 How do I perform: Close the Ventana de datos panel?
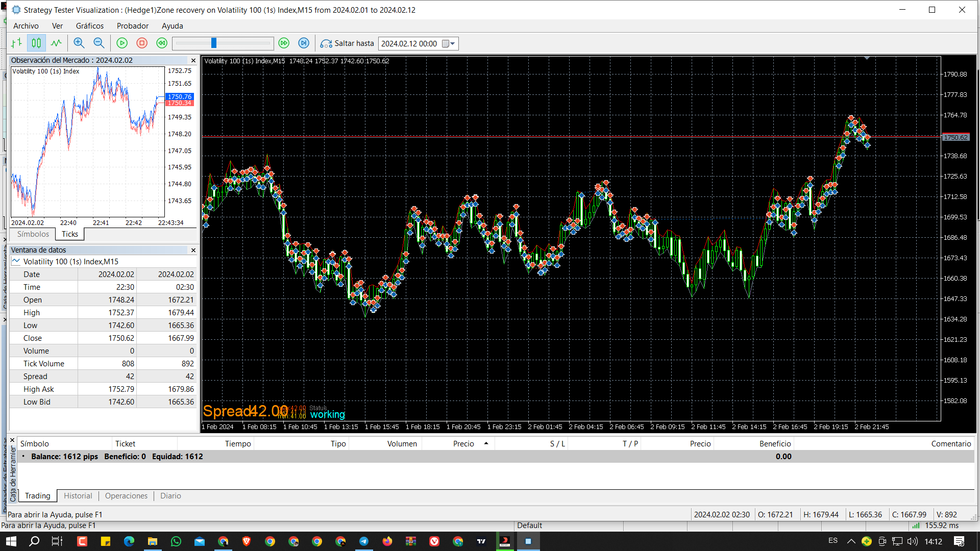pos(193,250)
